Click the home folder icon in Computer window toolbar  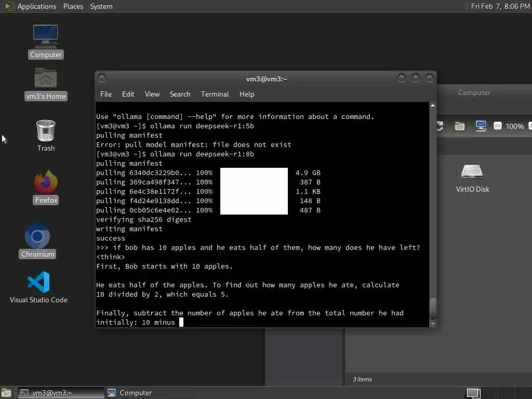(460, 126)
